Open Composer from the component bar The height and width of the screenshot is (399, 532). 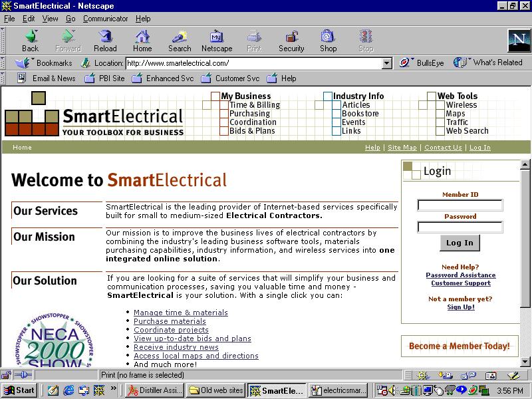tap(513, 375)
